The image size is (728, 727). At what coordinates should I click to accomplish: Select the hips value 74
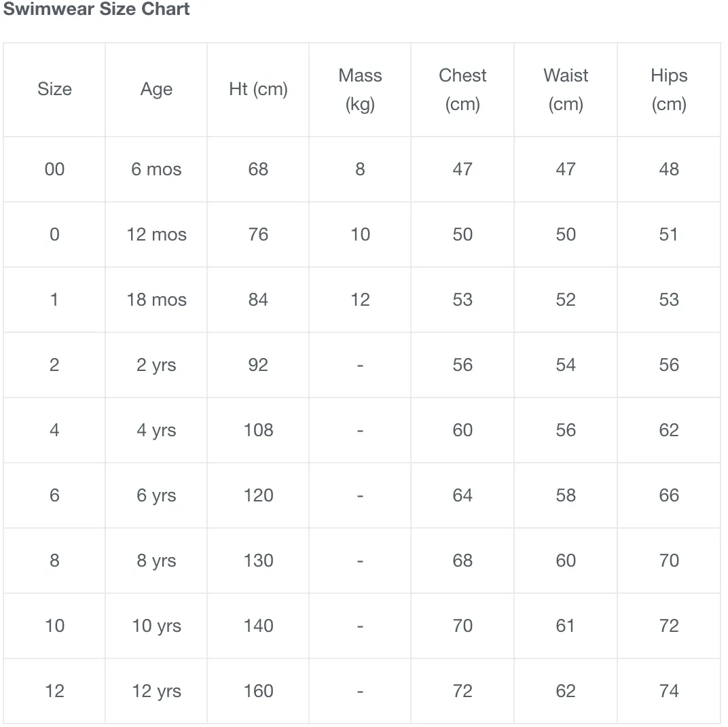668,691
